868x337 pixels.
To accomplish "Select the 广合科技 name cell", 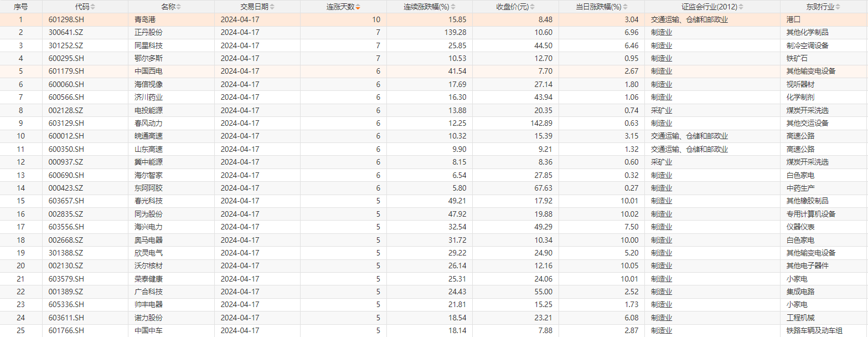I will coord(171,292).
